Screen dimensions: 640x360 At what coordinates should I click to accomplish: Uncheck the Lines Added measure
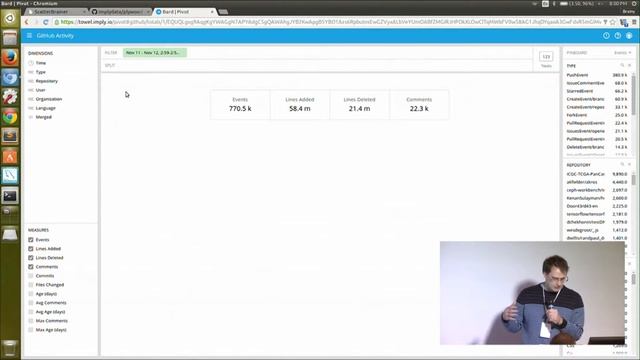pos(31,249)
